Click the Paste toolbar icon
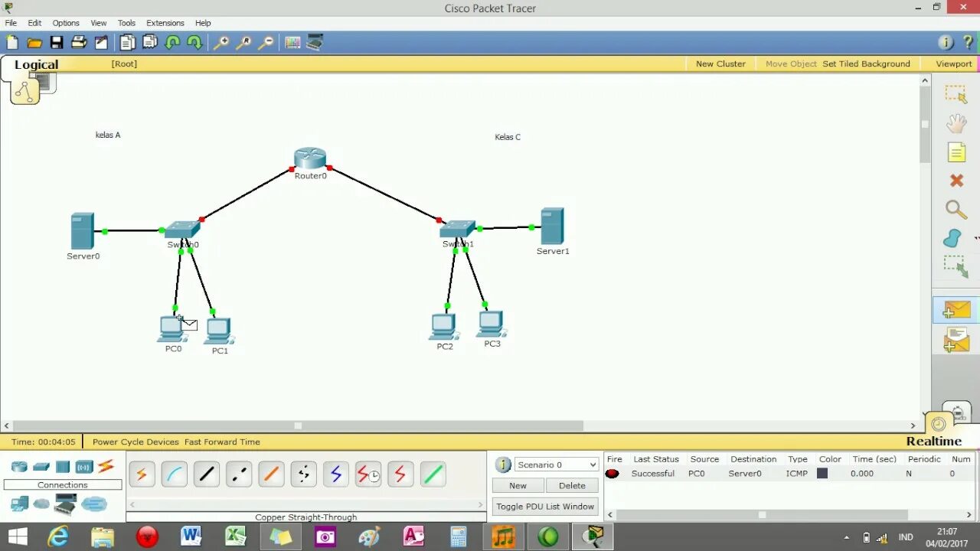The width and height of the screenshot is (980, 551). click(150, 43)
